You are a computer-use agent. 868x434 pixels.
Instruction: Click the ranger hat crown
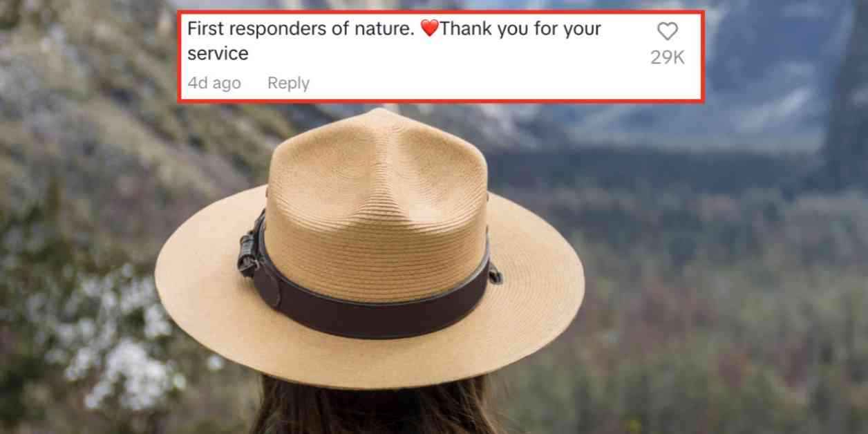(377, 187)
